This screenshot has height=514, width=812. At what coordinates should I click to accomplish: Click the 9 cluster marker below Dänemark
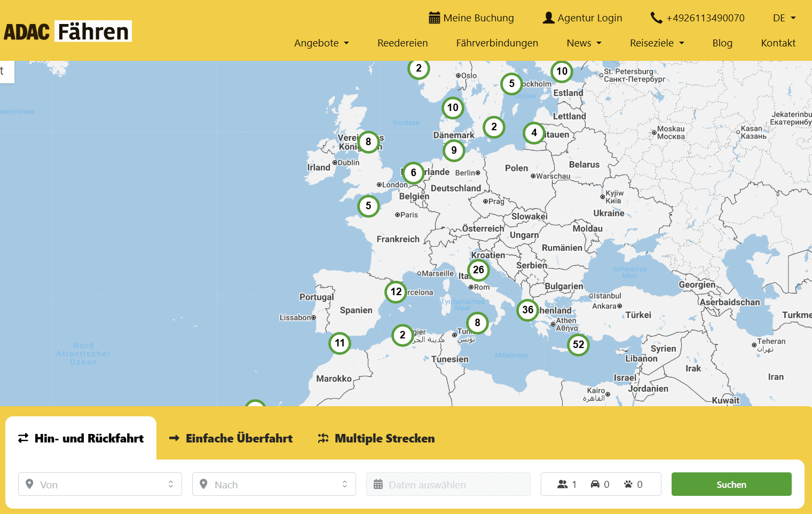point(454,151)
